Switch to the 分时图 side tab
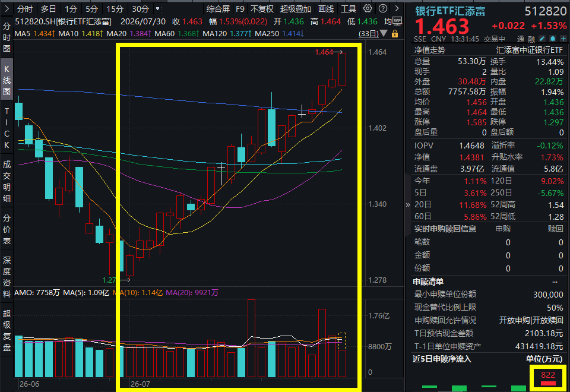The width and height of the screenshot is (570, 392). coord(7,37)
